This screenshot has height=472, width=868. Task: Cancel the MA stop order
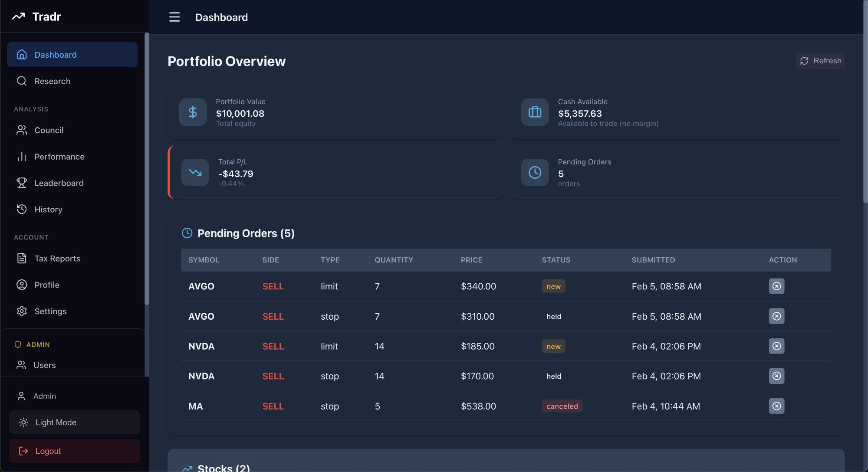776,406
